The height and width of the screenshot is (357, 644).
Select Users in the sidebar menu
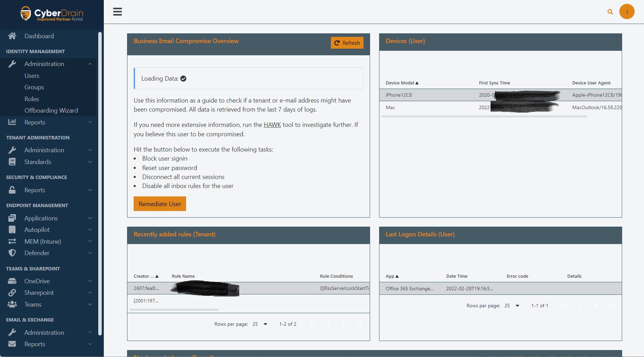coord(32,75)
